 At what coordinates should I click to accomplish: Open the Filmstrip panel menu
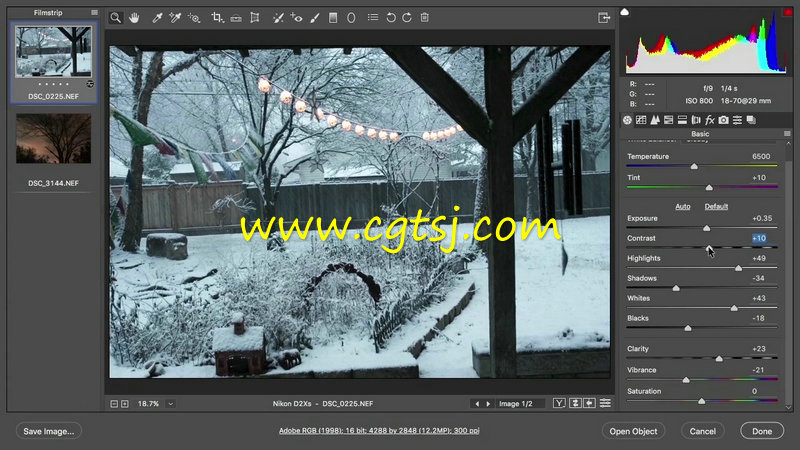94,12
